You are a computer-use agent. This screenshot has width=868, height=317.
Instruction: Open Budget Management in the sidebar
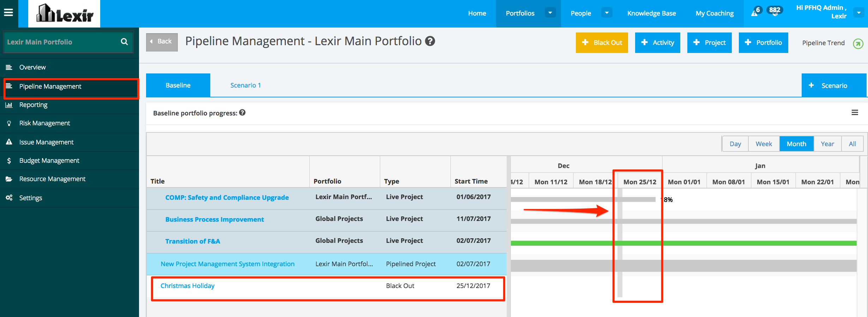(x=70, y=161)
